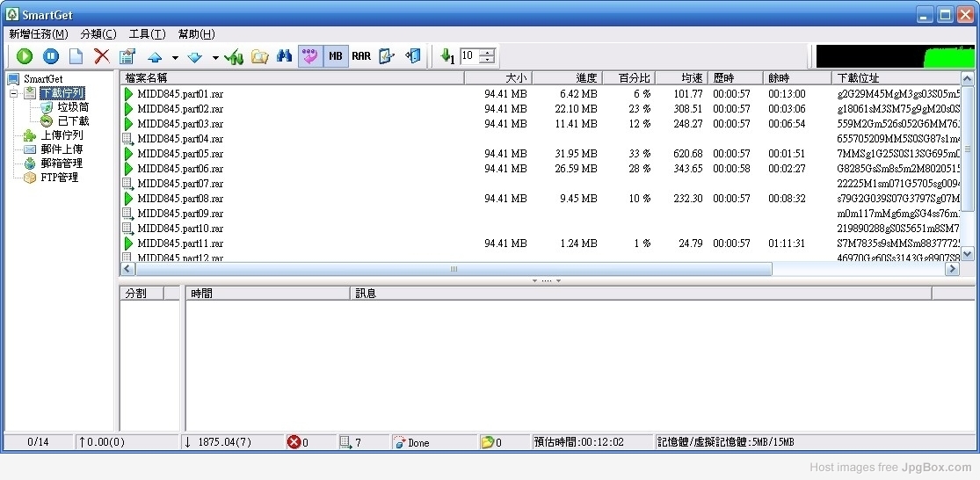Collapse the 下載佇列 tree node
Image resolution: width=980 pixels, height=480 pixels.
[x=14, y=93]
